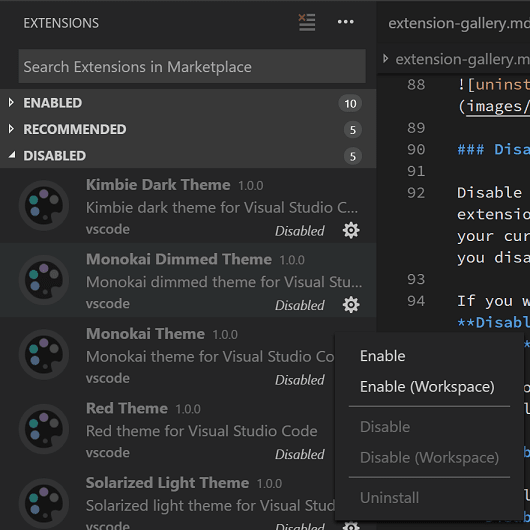Expand the RECOMMENDED extensions section
Screen dimensions: 530x530
[11, 129]
